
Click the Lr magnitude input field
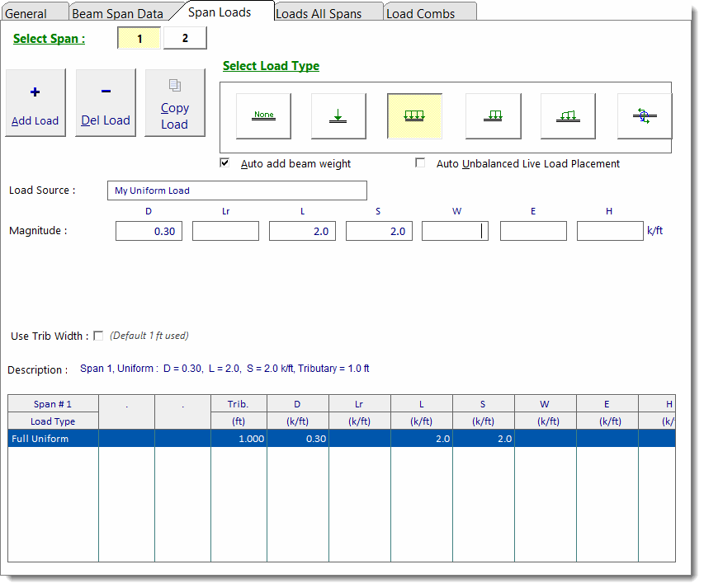tap(226, 231)
